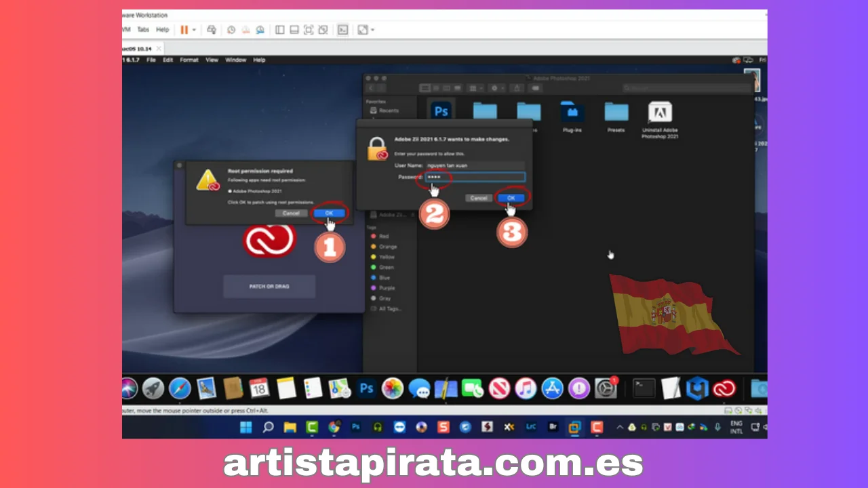The image size is (868, 488).
Task: Open the Edit menu in macOS menu bar
Action: (167, 60)
